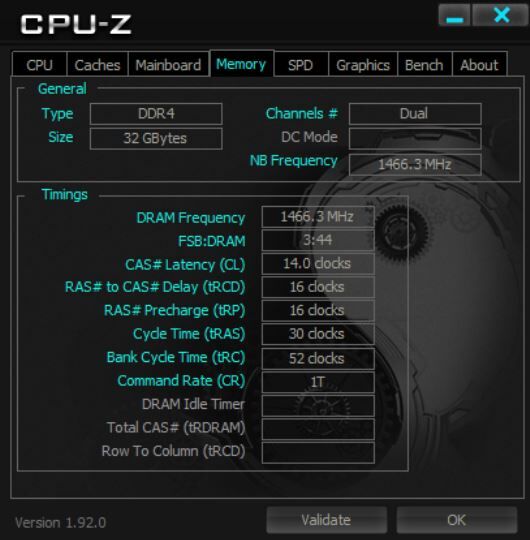Show the About tab
The height and width of the screenshot is (540, 530).
click(x=479, y=64)
